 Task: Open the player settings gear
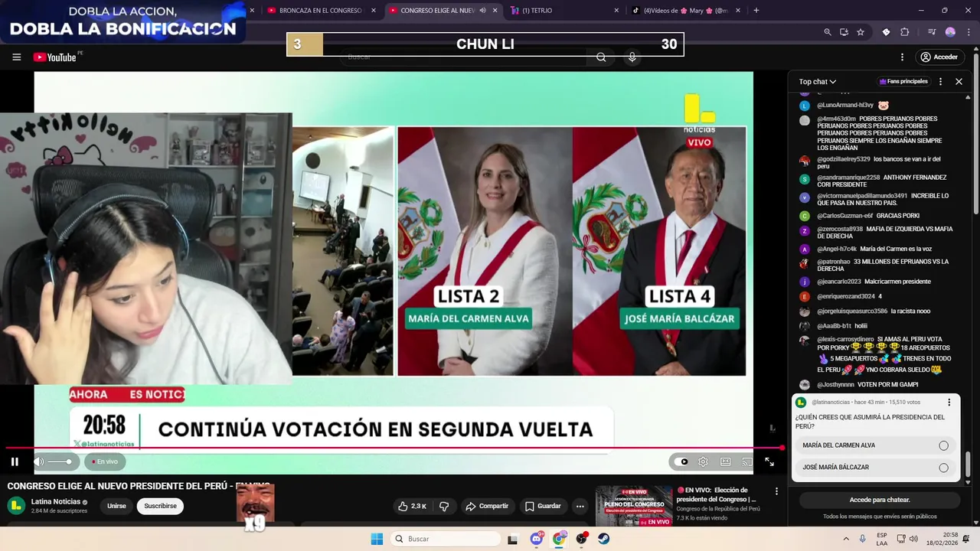click(703, 461)
